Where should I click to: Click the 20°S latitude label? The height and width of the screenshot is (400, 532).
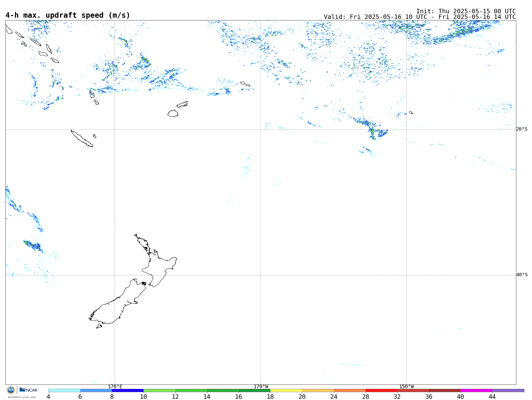pyautogui.click(x=522, y=129)
